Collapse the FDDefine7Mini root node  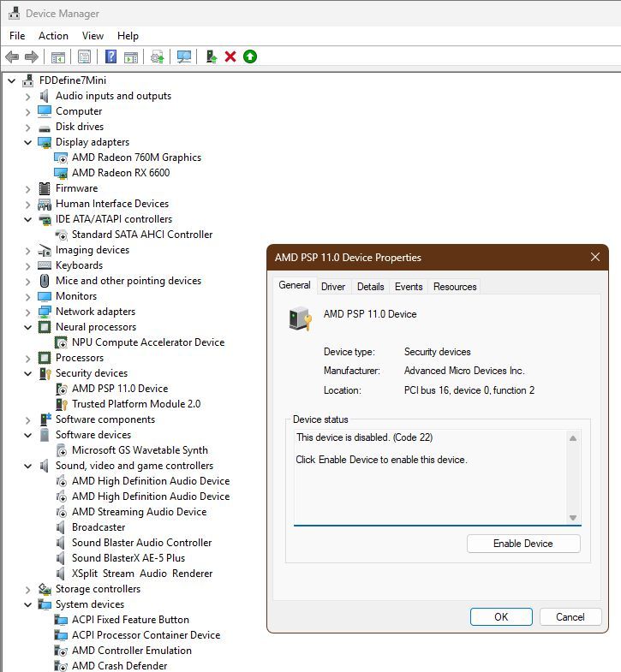pos(12,80)
